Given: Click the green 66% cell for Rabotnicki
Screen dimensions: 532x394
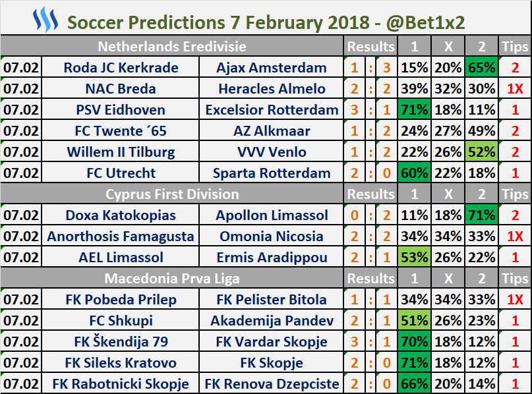Looking at the screenshot, I should coord(414,384).
